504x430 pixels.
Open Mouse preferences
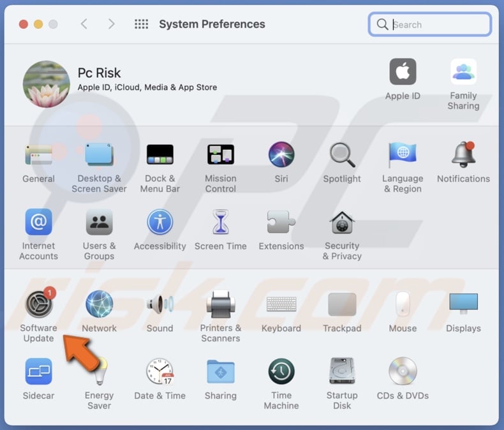(403, 304)
